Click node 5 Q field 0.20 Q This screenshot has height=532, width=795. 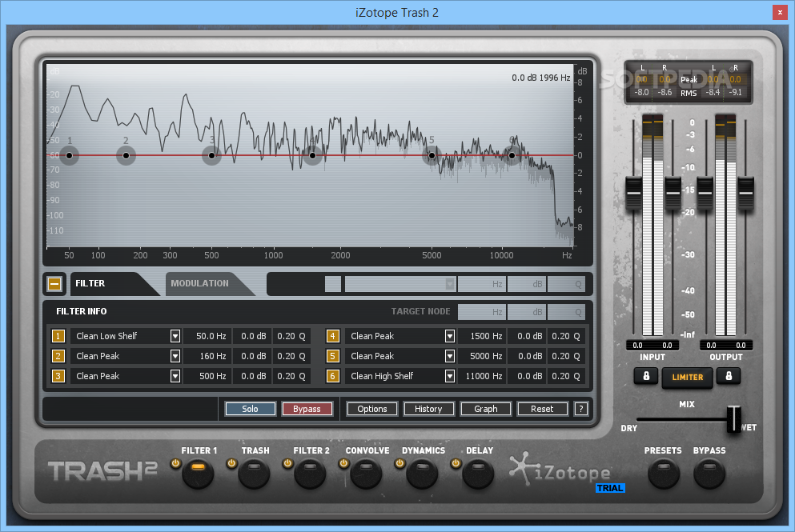click(566, 356)
